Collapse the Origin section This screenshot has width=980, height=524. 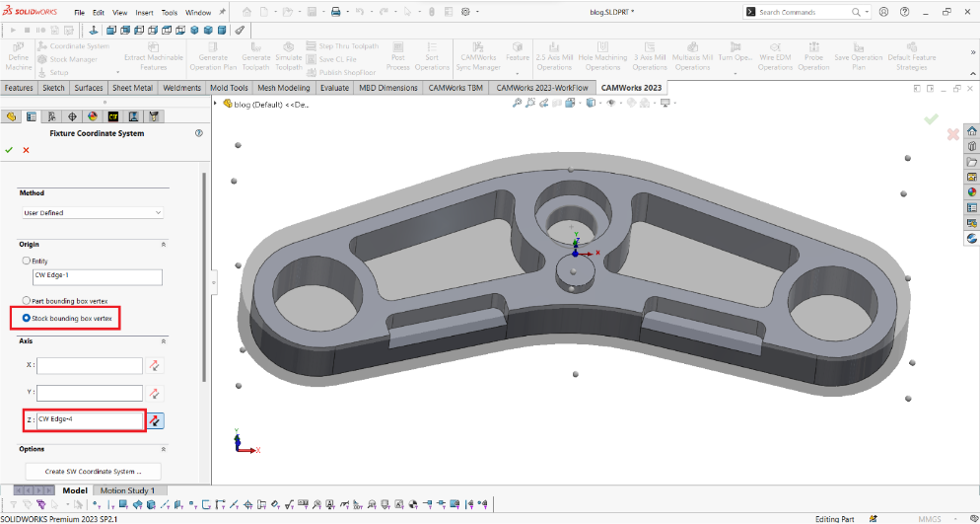[x=163, y=244]
